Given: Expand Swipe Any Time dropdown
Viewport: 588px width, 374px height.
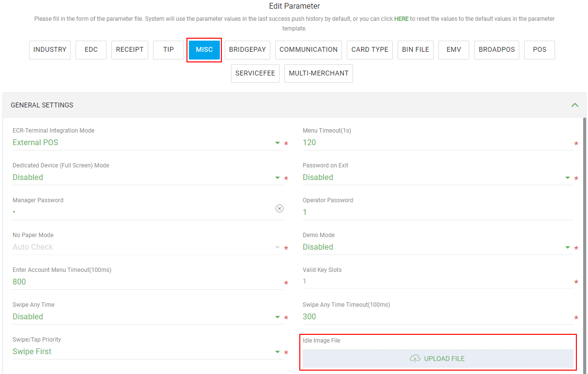Looking at the screenshot, I should point(278,317).
